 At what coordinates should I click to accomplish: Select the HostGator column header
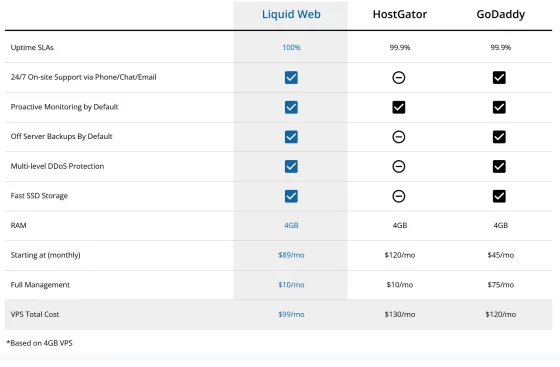click(x=400, y=14)
